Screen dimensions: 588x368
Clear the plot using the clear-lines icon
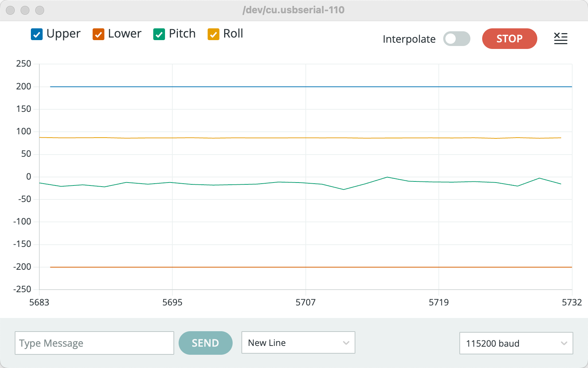click(560, 38)
